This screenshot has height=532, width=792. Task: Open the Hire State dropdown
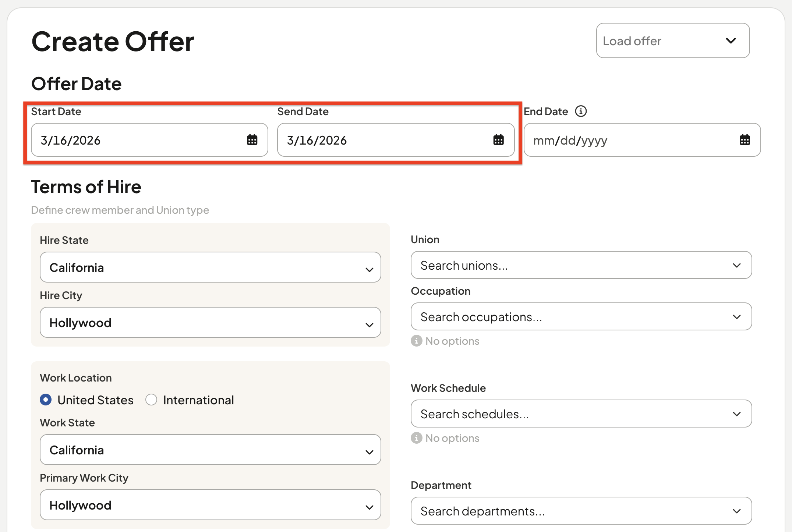coord(211,267)
